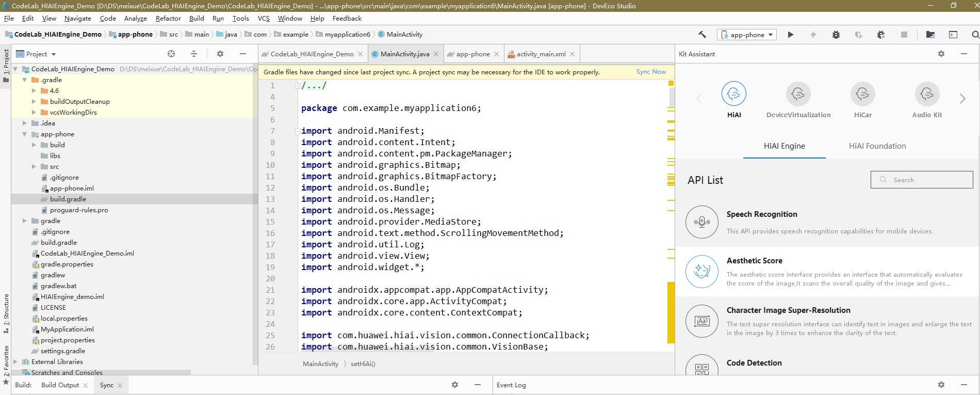
Task: Click the Sync Now link
Action: (x=651, y=72)
